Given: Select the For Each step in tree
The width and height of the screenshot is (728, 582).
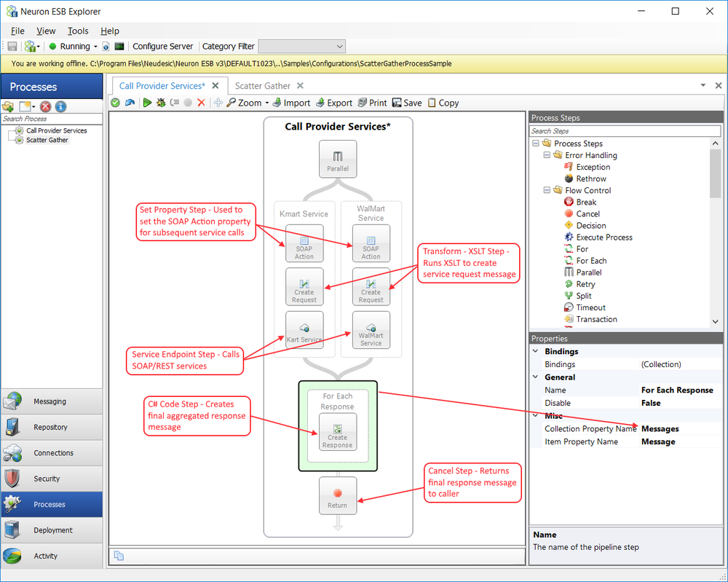Looking at the screenshot, I should coord(591,261).
